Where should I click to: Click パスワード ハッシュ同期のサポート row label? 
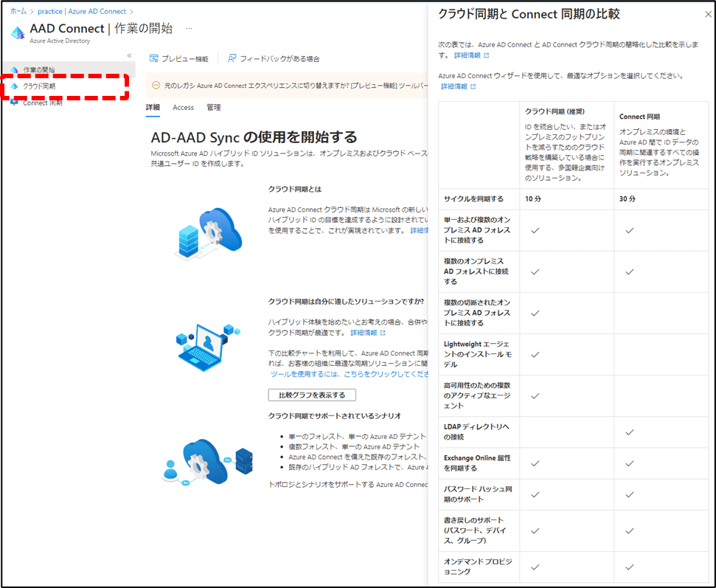pos(478,494)
